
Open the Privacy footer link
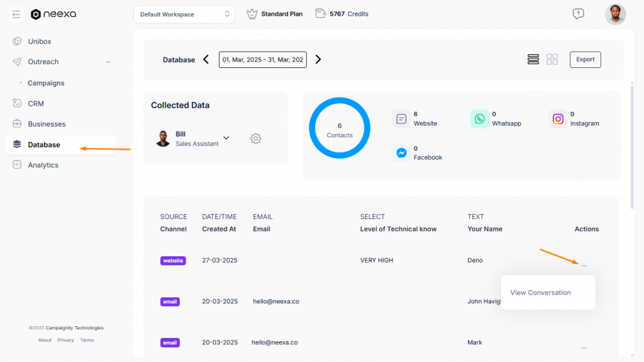(x=65, y=340)
